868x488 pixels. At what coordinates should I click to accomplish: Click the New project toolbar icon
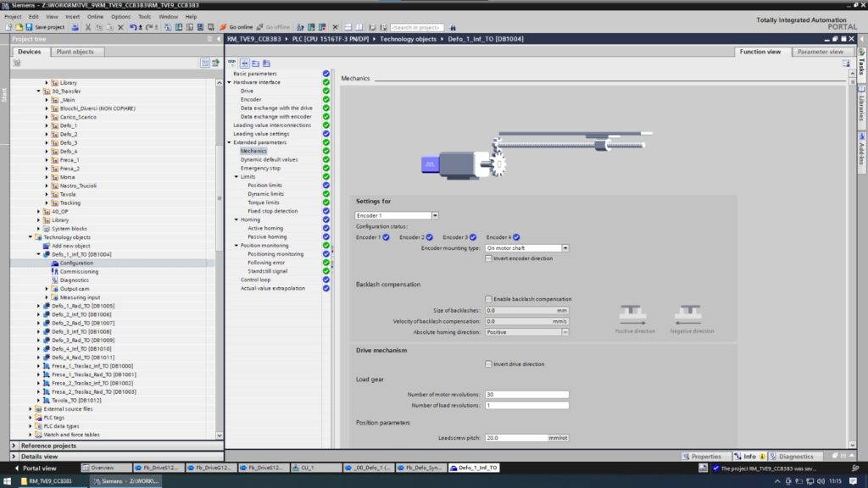coord(8,27)
